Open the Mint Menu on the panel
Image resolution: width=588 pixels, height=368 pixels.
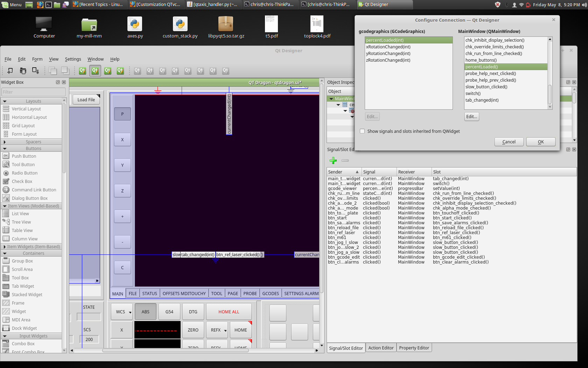pos(12,5)
